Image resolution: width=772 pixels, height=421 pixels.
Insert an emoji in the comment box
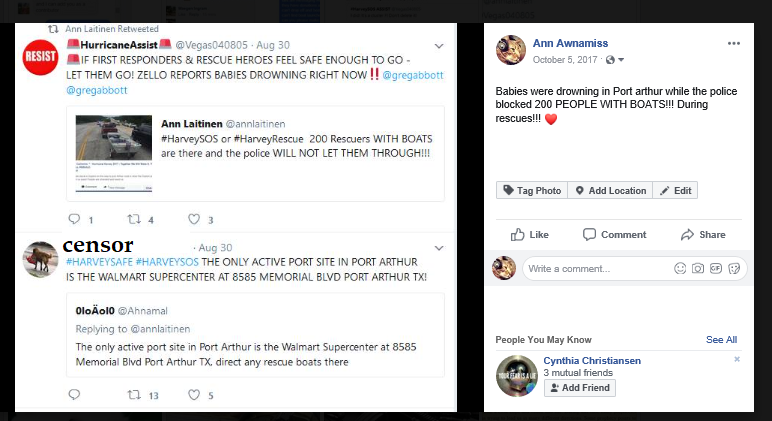tap(681, 268)
